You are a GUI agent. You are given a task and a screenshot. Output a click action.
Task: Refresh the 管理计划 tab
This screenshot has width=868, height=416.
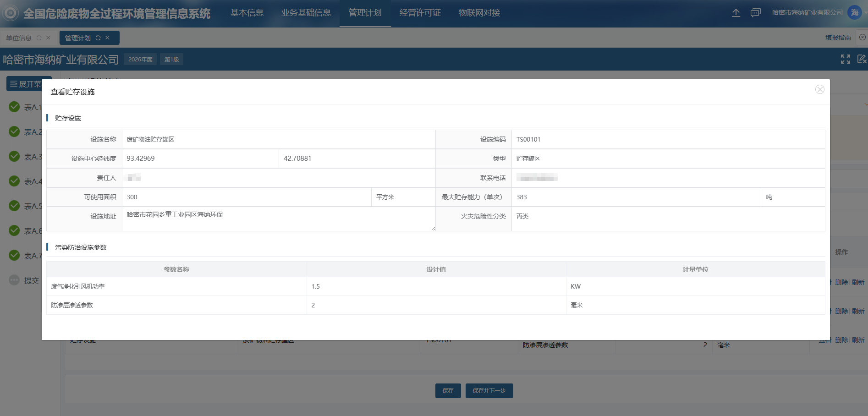click(98, 38)
